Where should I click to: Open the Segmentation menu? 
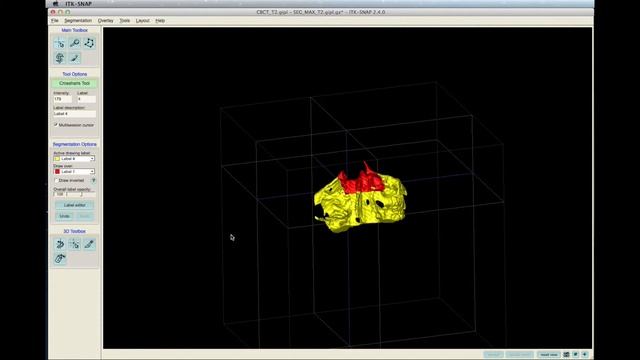78,20
